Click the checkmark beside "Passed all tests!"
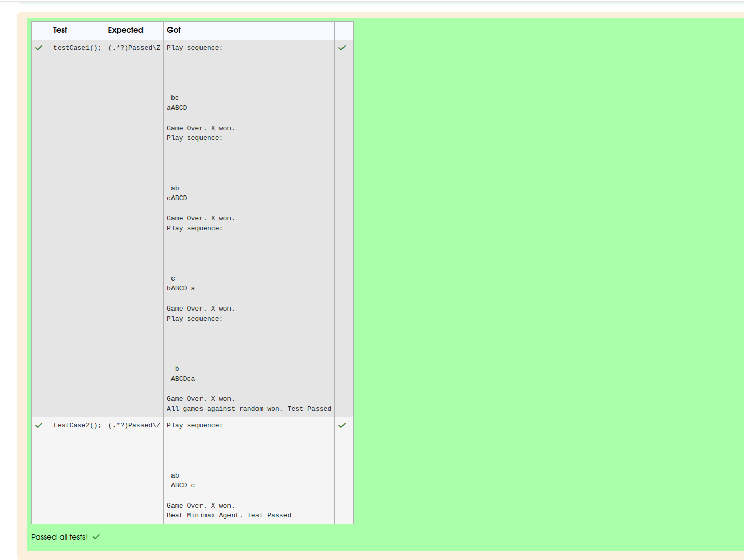The image size is (744, 560). [96, 537]
